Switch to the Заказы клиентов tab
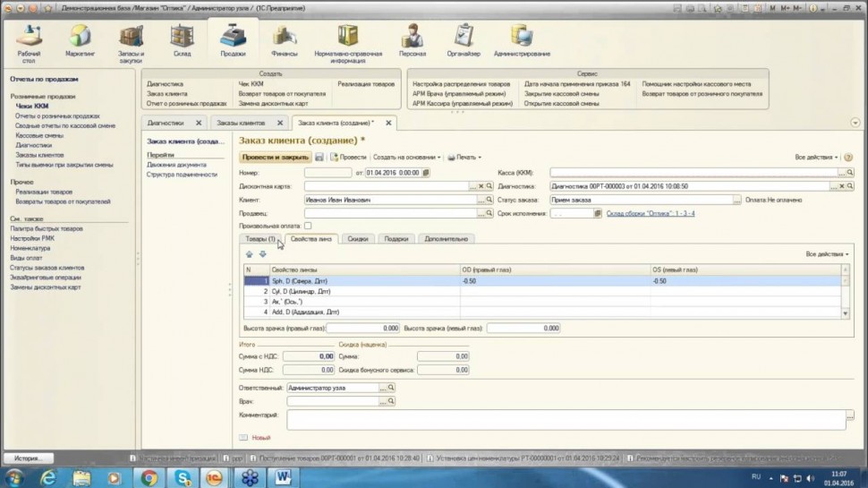Screen dimensions: 868x488 (241, 123)
